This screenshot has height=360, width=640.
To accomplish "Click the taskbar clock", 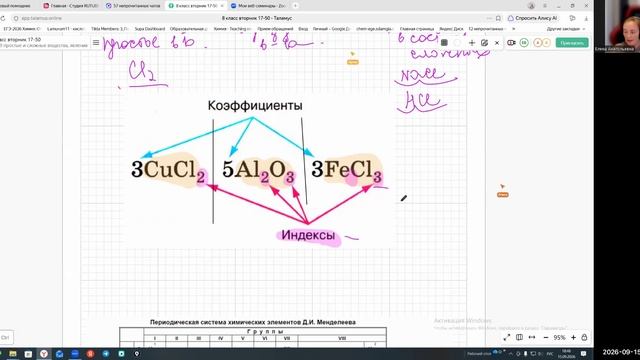I will pyautogui.click(x=567, y=354).
